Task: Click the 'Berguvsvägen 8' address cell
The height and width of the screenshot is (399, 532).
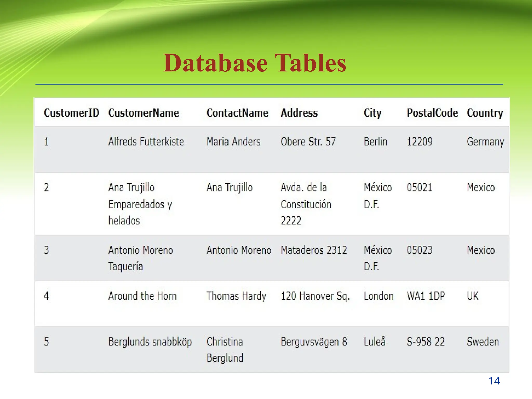Action: pos(314,342)
